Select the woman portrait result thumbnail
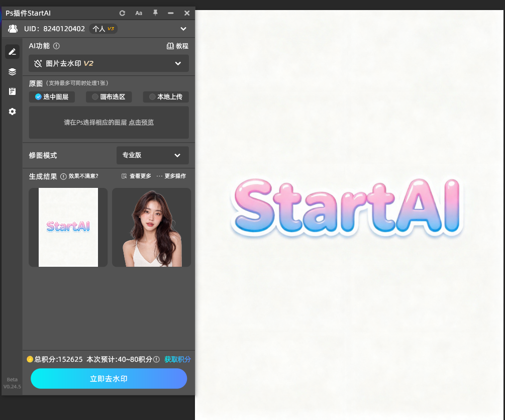This screenshot has height=420, width=505. [x=151, y=228]
